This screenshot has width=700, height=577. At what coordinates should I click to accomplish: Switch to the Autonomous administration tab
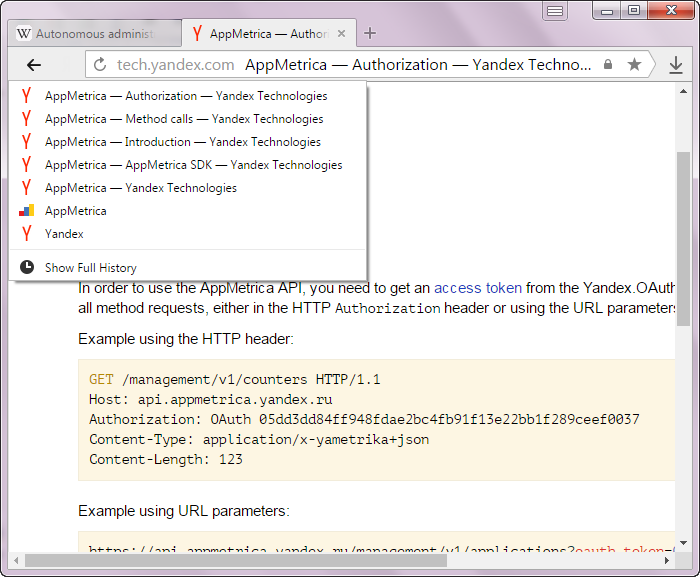(x=95, y=33)
